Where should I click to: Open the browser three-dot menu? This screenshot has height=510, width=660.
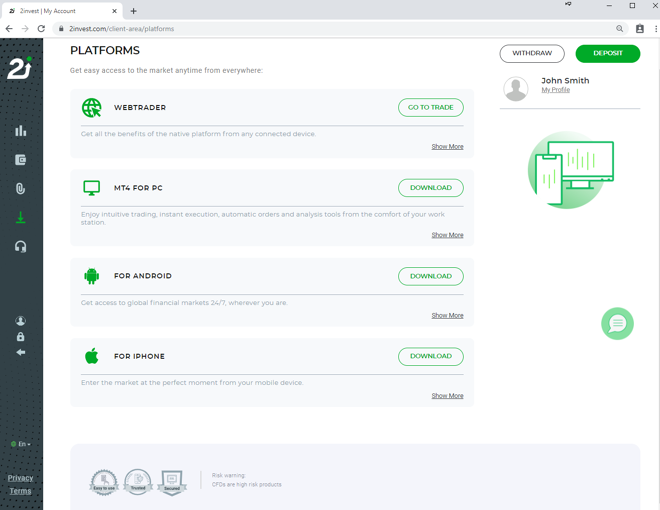(x=656, y=29)
